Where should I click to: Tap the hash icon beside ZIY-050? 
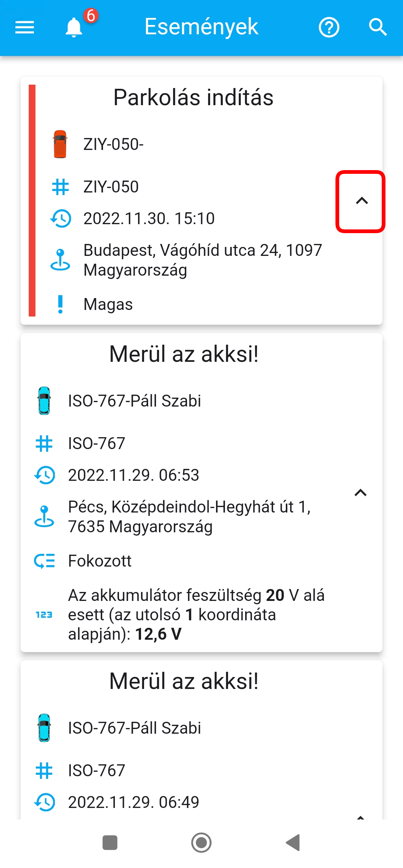tap(60, 187)
